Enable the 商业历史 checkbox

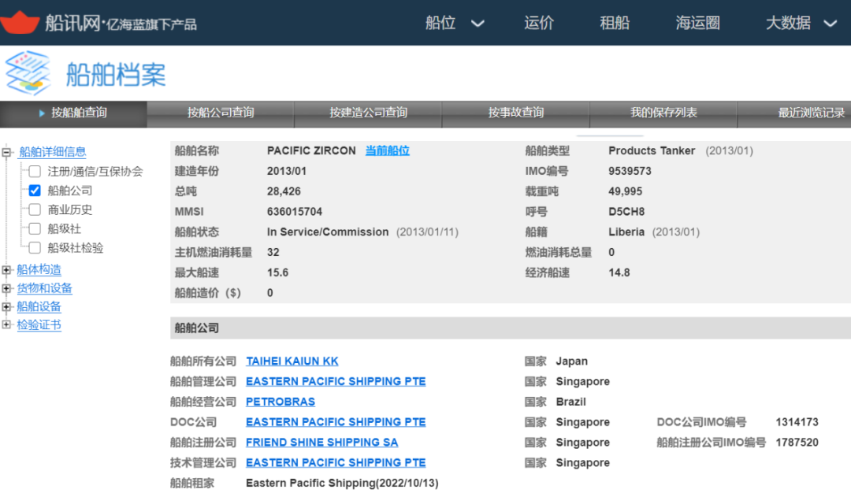[x=35, y=209]
